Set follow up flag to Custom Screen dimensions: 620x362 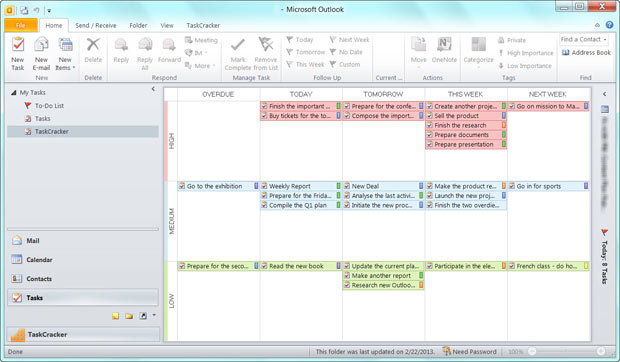click(345, 64)
